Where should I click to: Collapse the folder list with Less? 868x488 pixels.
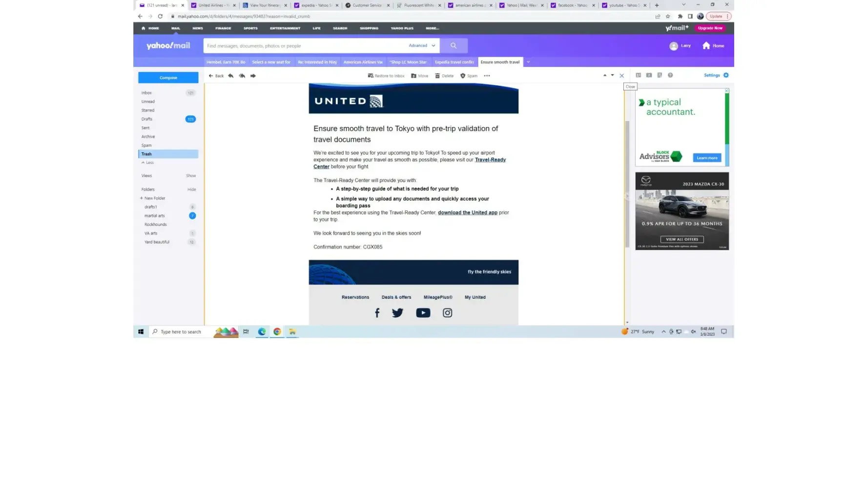(x=148, y=163)
